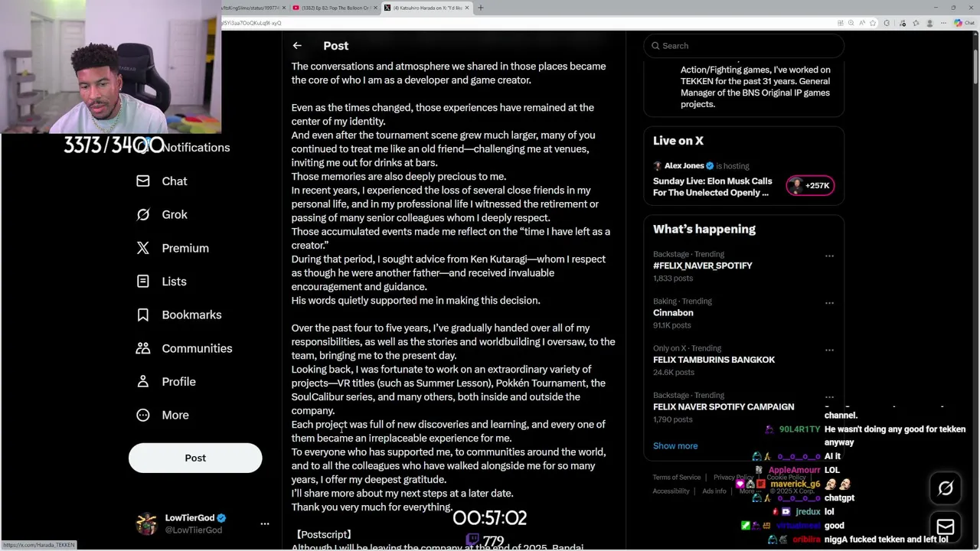980x551 pixels.
Task: Switch to the Katsuhiro Harada on X tab
Action: (426, 8)
